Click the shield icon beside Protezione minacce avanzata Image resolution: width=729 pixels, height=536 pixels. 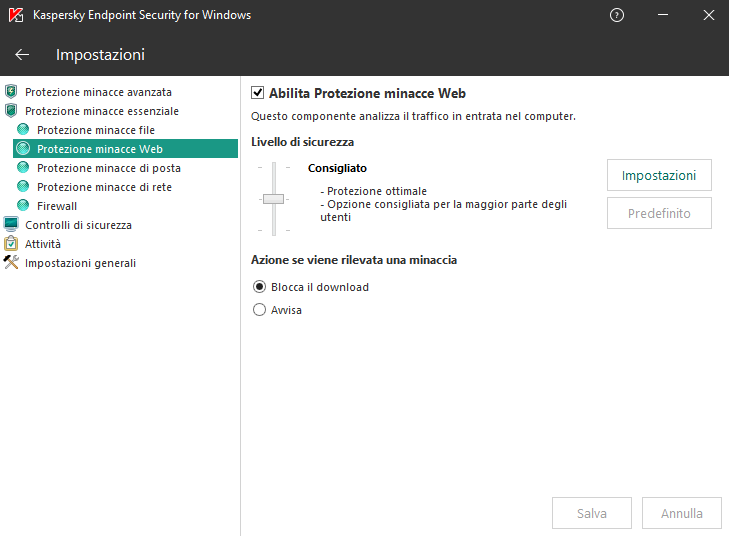point(11,92)
